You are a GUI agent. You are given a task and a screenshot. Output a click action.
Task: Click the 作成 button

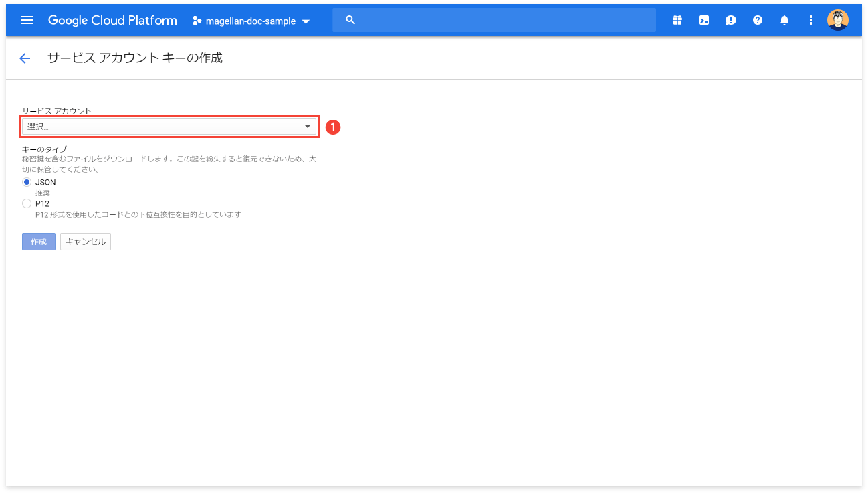coord(39,242)
